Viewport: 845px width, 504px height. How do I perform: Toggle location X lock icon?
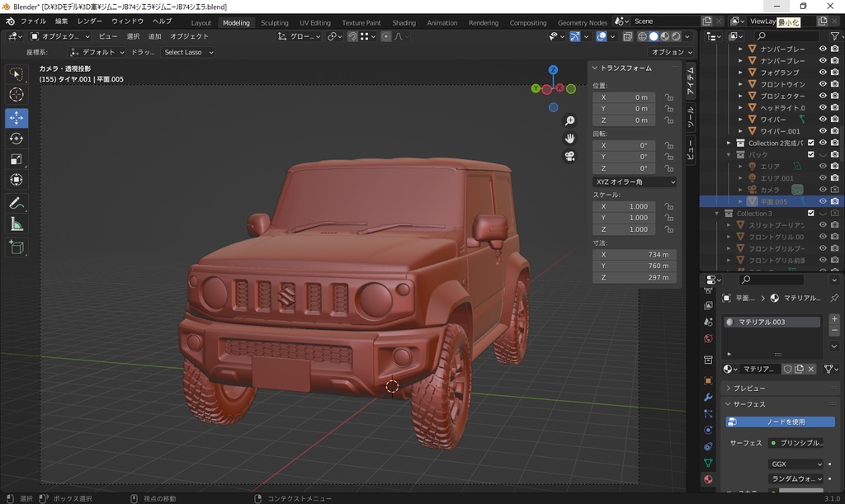(668, 97)
